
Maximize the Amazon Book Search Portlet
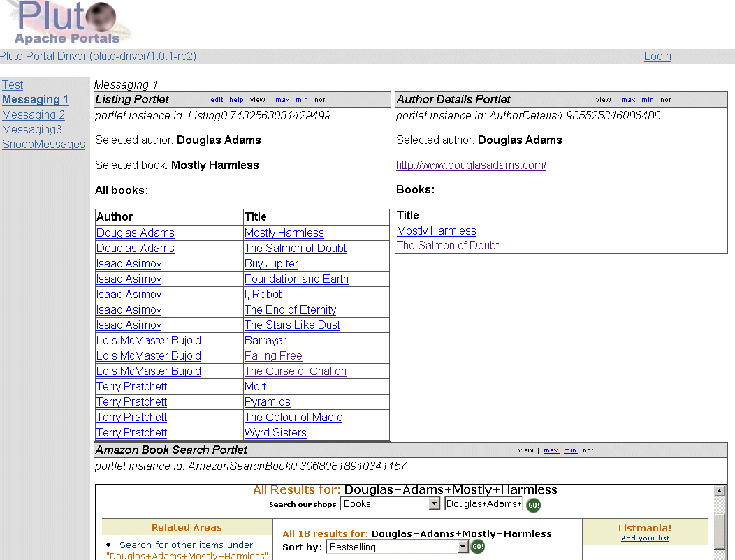coord(551,450)
